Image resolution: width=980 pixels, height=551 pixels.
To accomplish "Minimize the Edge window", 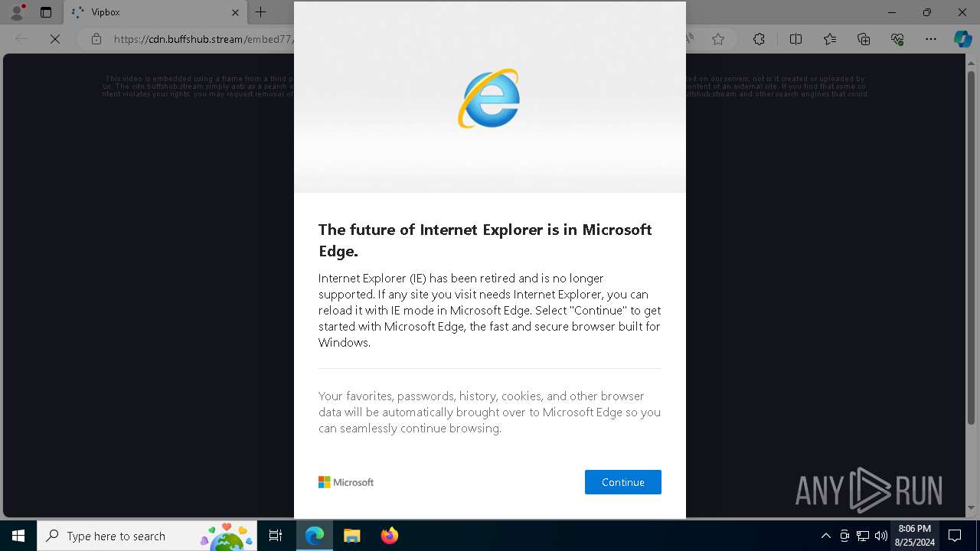I will point(892,12).
